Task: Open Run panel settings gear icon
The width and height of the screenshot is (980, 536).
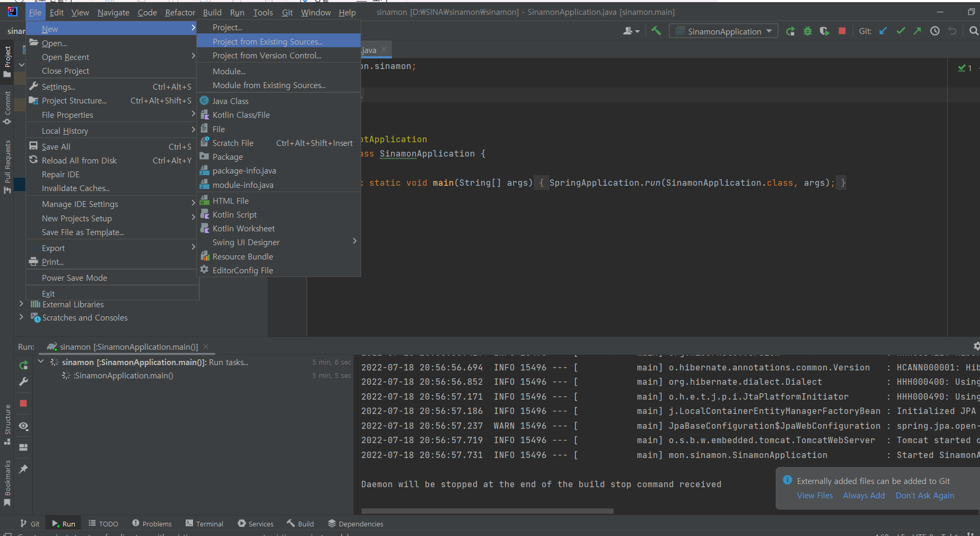Action: 976,346
